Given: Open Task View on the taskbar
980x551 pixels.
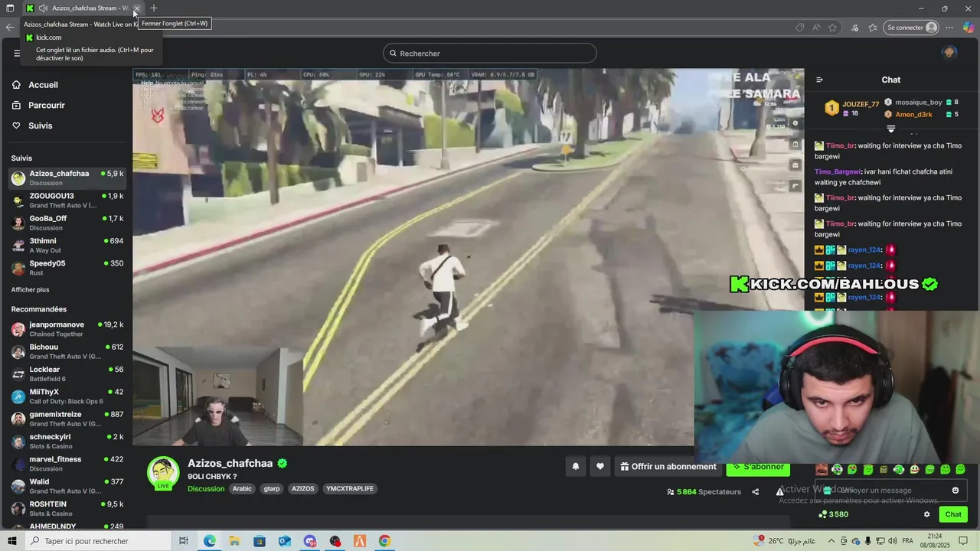Looking at the screenshot, I should click(184, 541).
